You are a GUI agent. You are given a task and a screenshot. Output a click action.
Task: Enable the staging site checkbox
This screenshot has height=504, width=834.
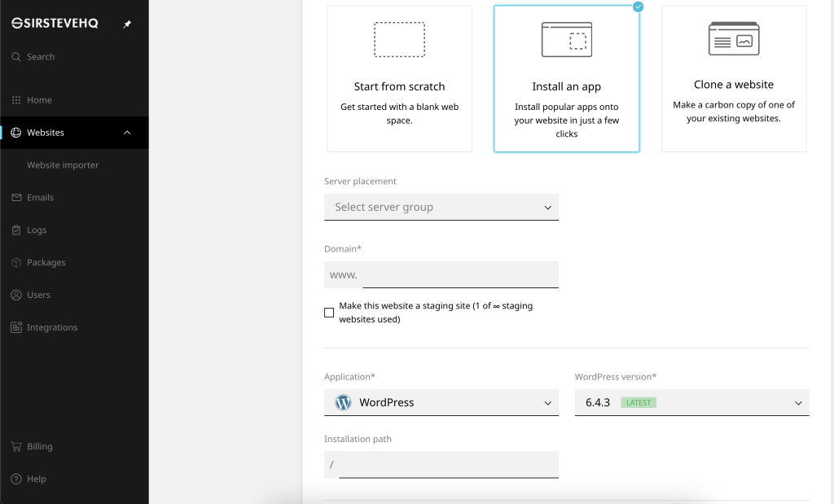(x=329, y=313)
